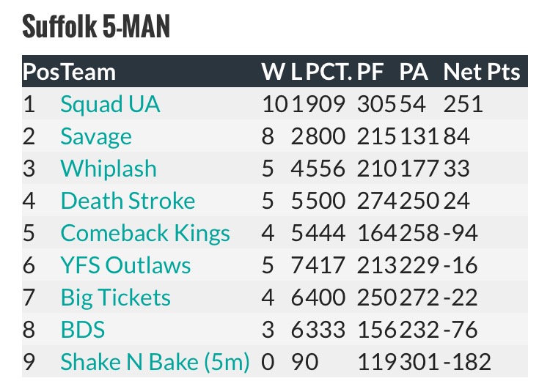Go to the Big Tickets team page
The image size is (550, 392).
pyautogui.click(x=115, y=297)
